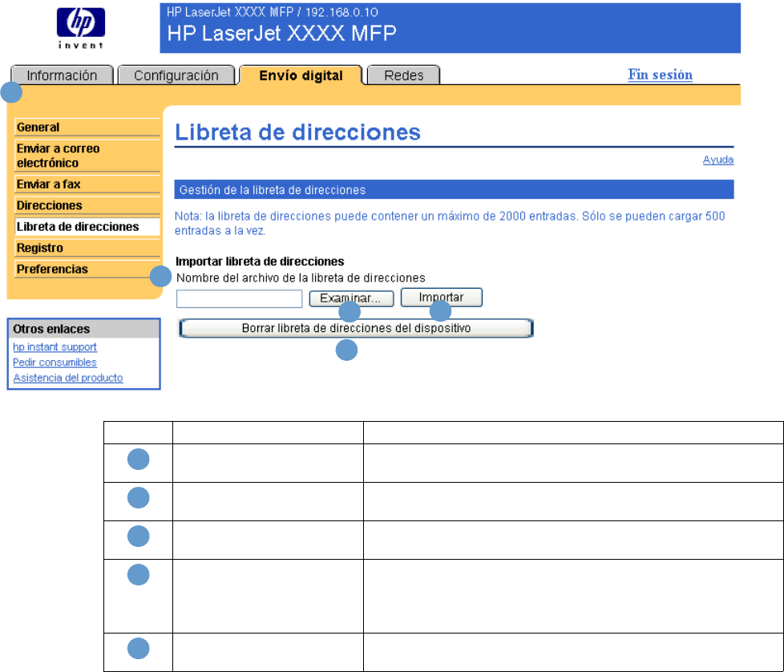Image resolution: width=784 pixels, height=672 pixels.
Task: Select the Envío digital tab
Action: (x=301, y=75)
